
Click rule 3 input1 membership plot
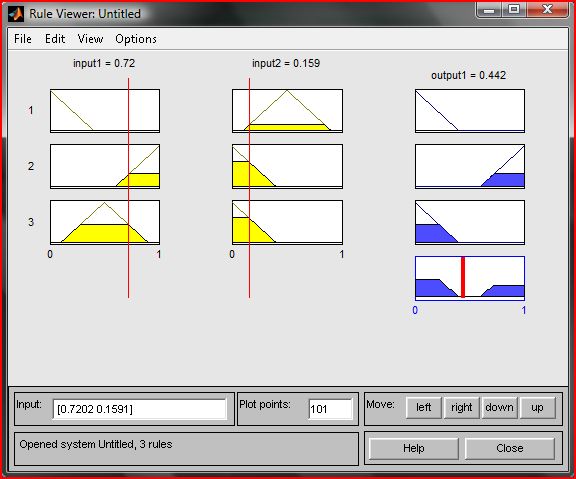click(105, 222)
